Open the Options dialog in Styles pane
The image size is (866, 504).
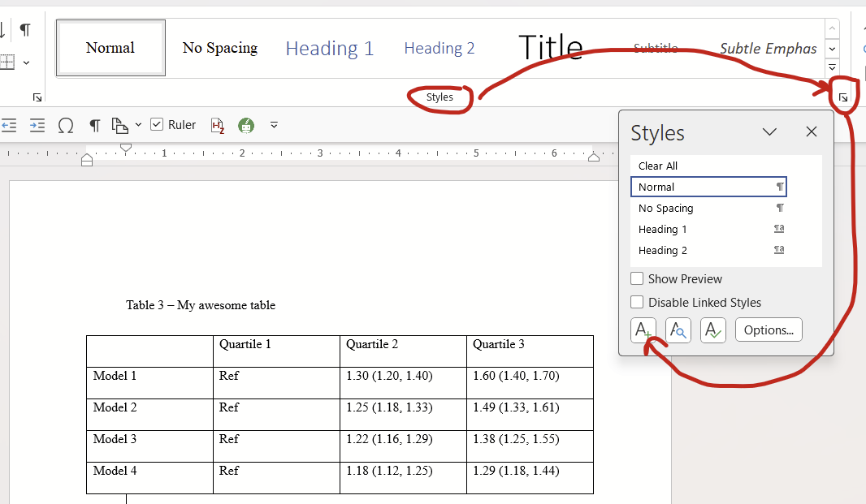click(x=768, y=330)
